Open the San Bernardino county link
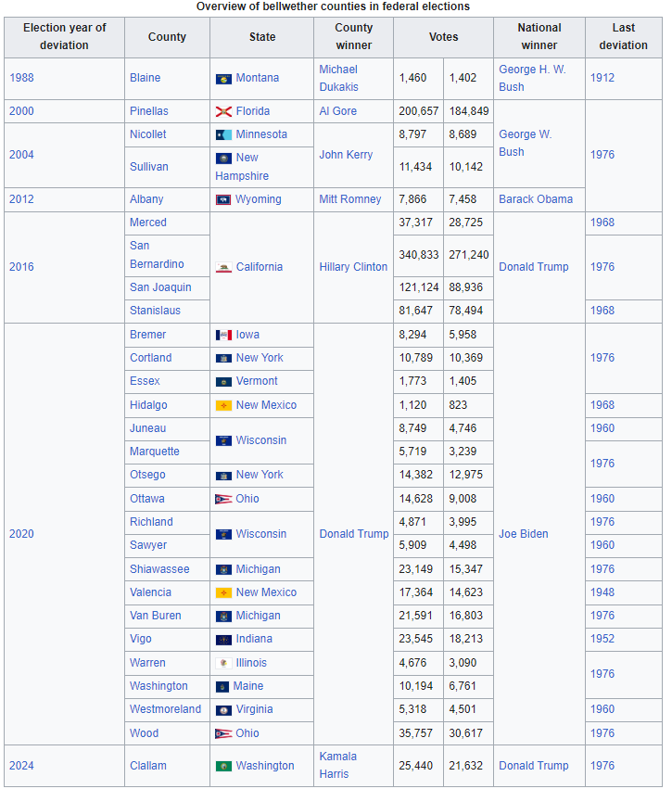Viewport: 672px width, 789px height. [x=157, y=255]
